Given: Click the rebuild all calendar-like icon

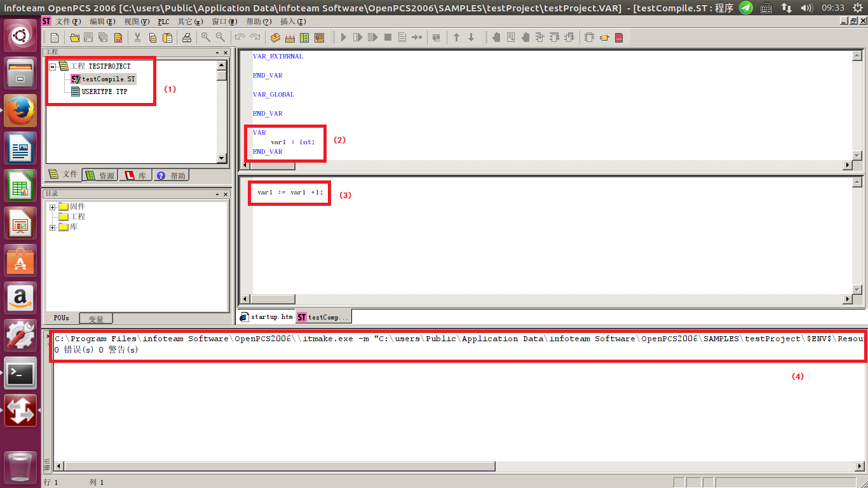Looking at the screenshot, I should pos(290,37).
